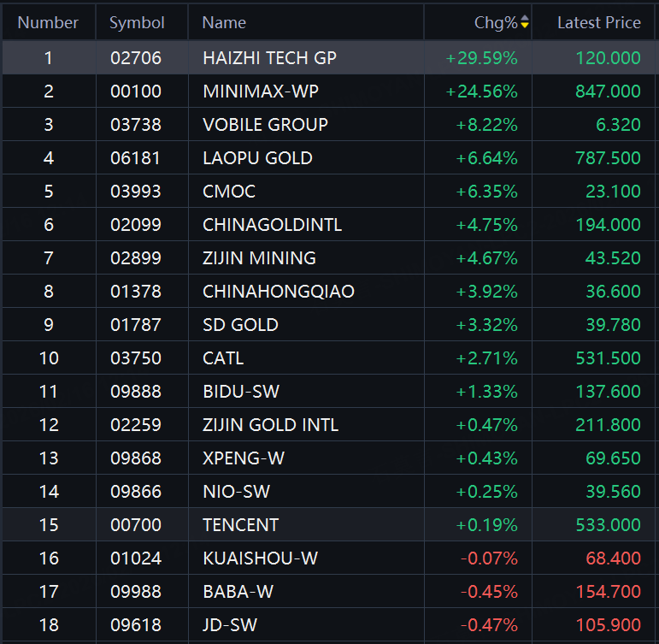
Task: Select CHINAGOLDINTL stock name
Action: [272, 225]
